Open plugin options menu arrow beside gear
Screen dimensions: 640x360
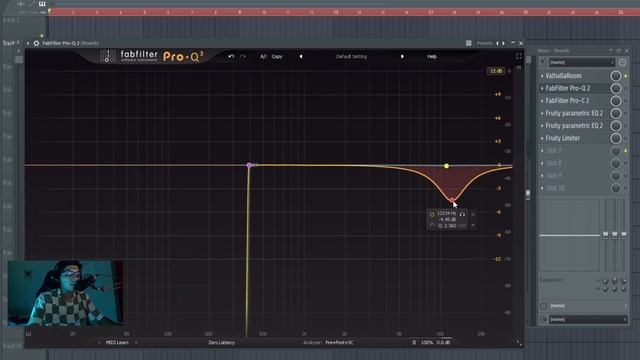pyautogui.click(x=28, y=43)
